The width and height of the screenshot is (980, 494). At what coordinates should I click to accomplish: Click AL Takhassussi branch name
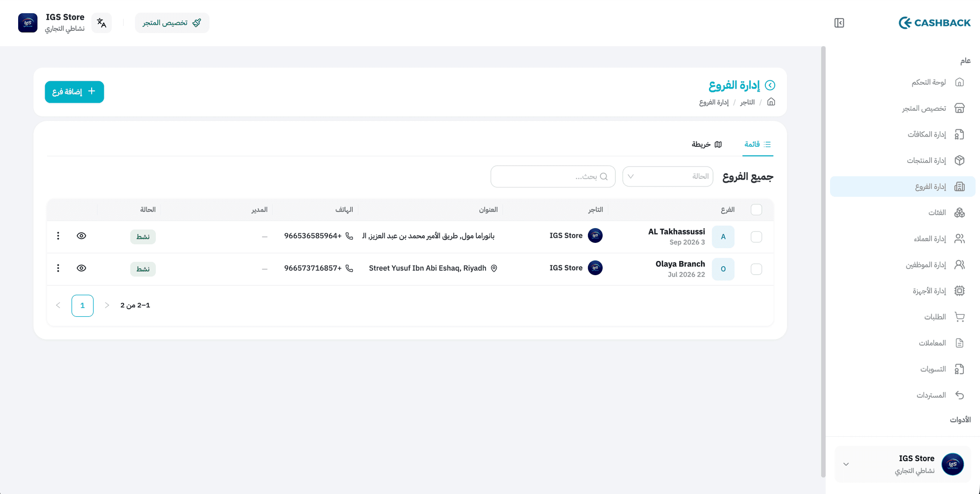pos(677,232)
